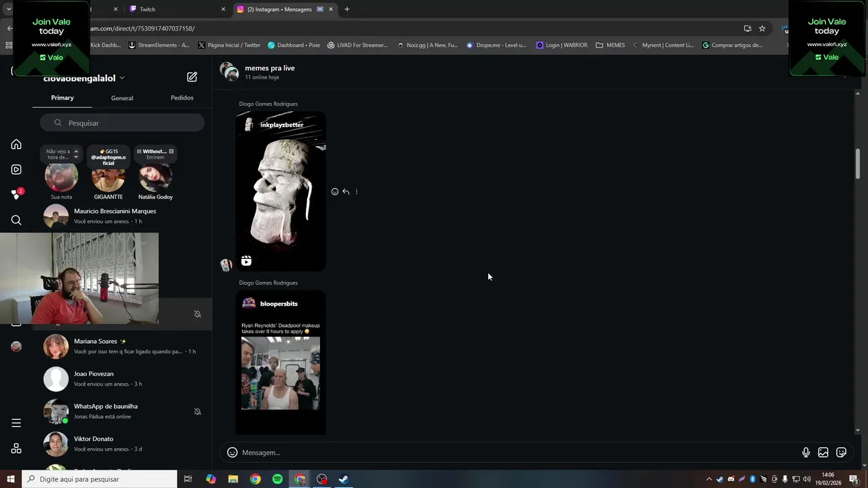Open Spotify from the taskbar
The width and height of the screenshot is (868, 488).
click(x=277, y=479)
